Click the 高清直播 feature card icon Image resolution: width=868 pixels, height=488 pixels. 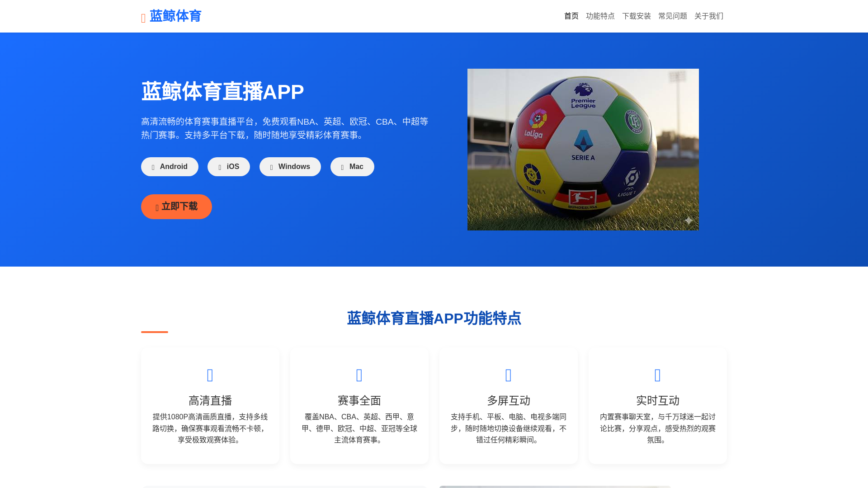[210, 375]
